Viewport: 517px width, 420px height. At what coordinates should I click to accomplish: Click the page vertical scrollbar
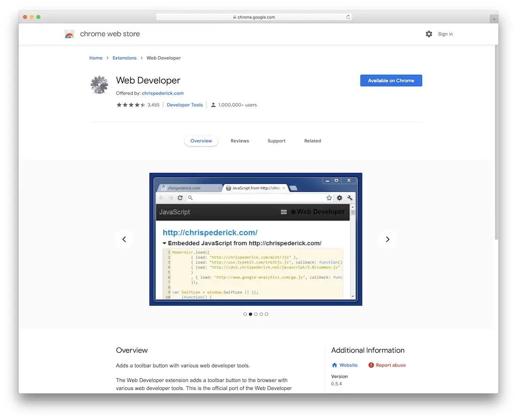point(496,142)
